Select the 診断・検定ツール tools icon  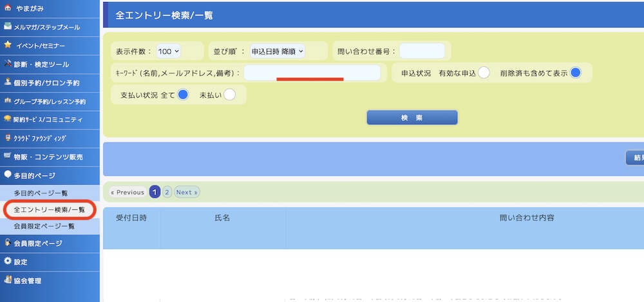click(8, 64)
